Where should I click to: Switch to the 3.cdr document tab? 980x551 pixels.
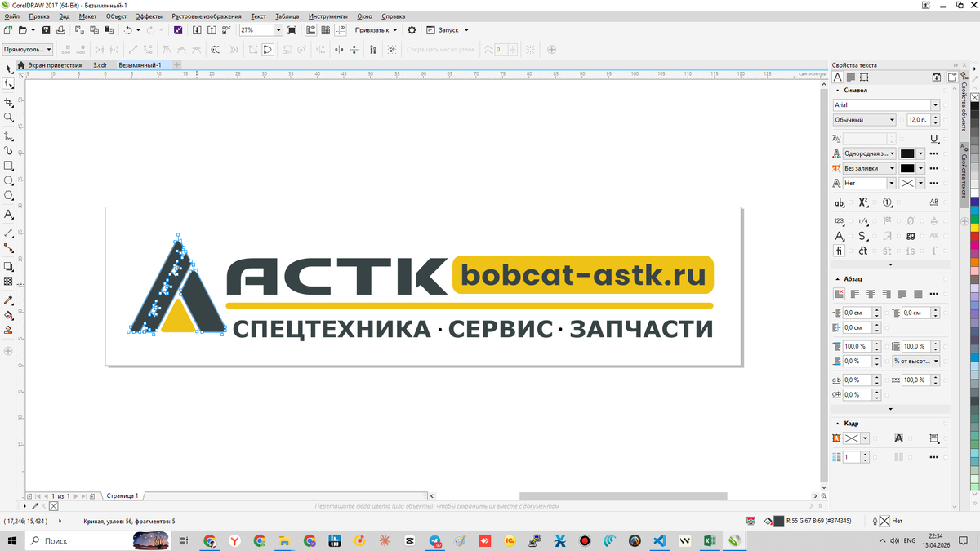click(100, 64)
